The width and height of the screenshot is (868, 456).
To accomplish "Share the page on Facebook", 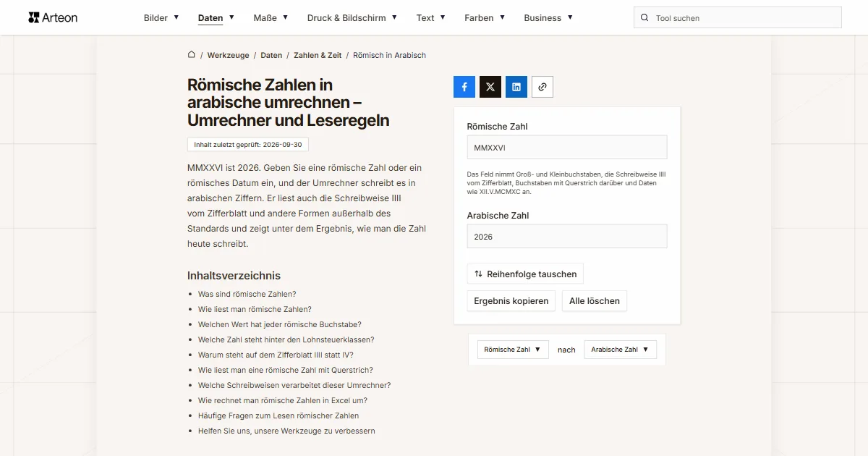I will pos(464,87).
